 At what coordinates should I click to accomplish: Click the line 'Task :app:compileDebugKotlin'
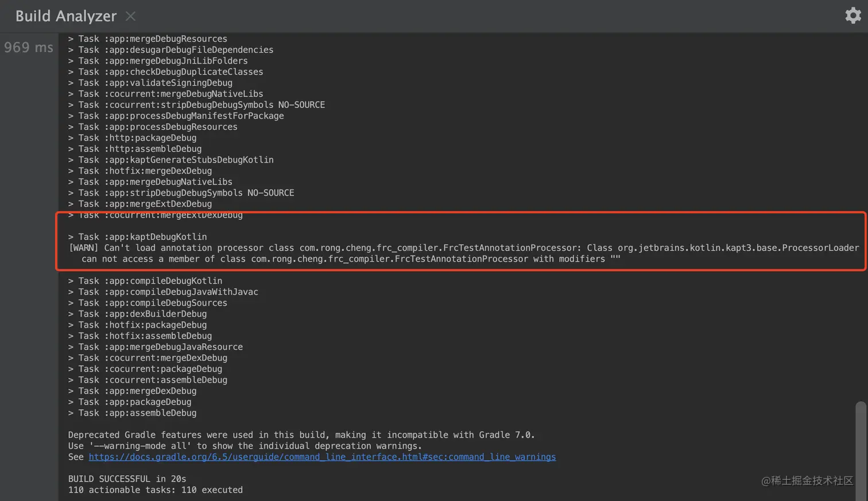145,281
